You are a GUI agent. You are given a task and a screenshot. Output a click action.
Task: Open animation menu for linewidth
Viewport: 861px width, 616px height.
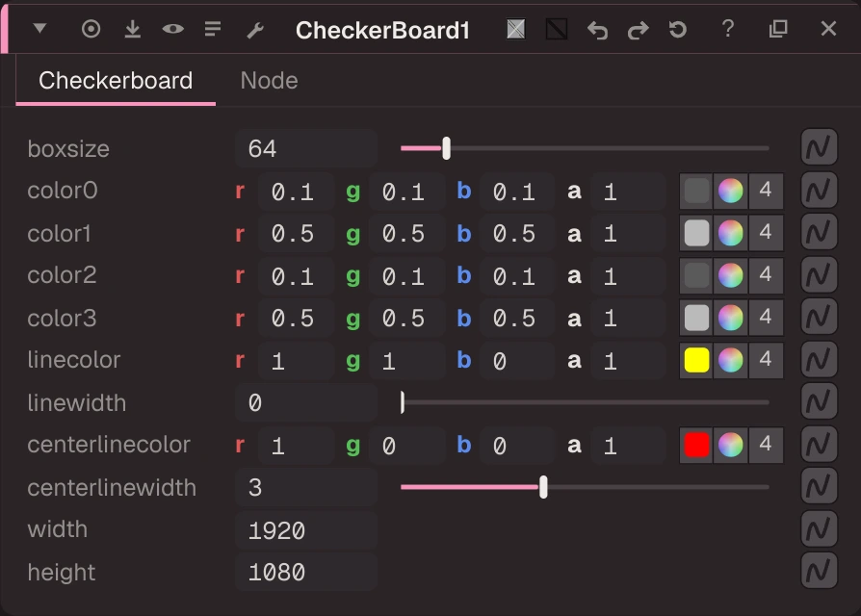[x=819, y=401]
